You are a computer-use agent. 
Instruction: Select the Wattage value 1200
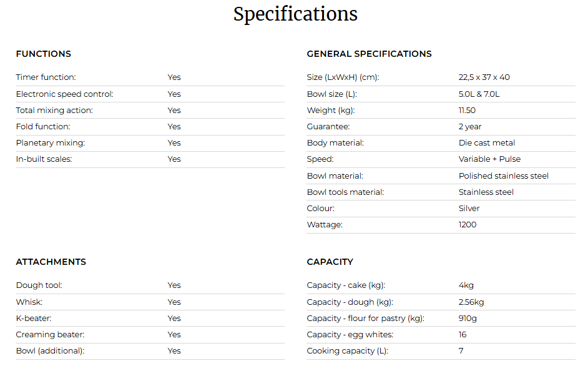(468, 225)
